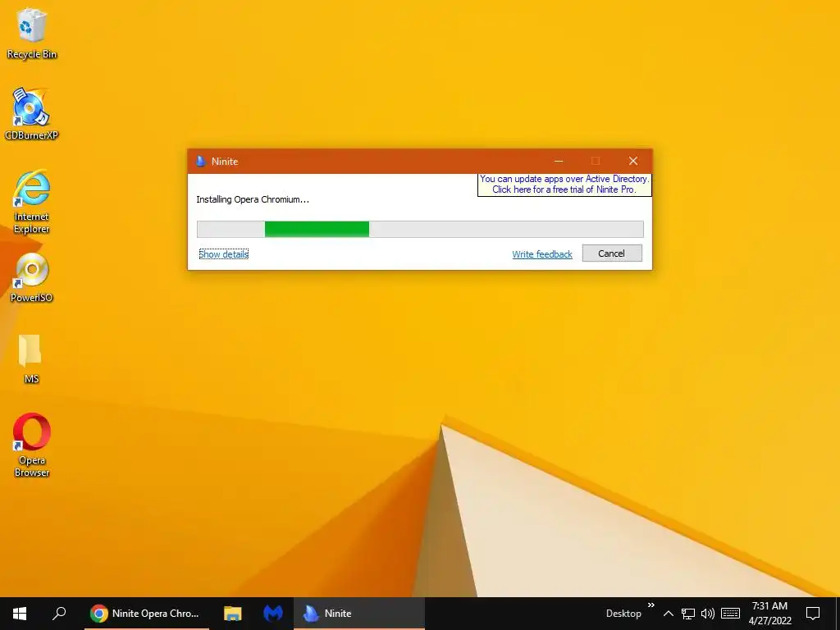Open taskbar search magnifier
The height and width of the screenshot is (630, 840).
(x=59, y=614)
